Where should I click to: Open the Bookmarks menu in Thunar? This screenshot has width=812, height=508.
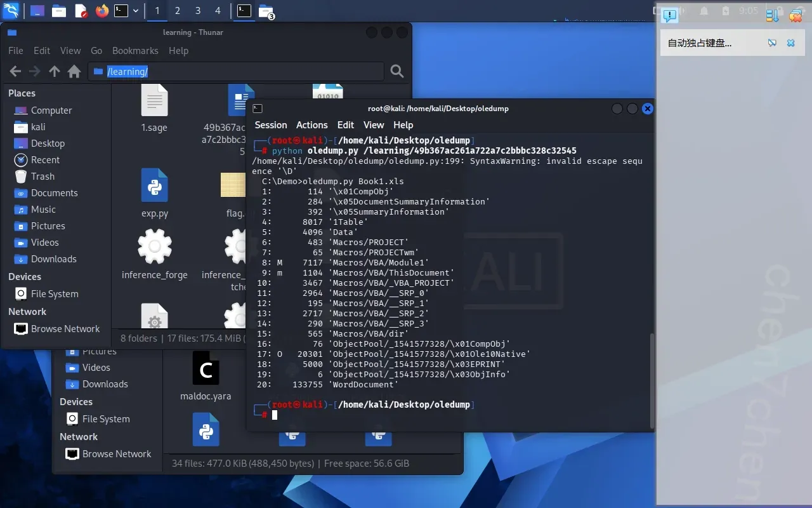pyautogui.click(x=135, y=51)
